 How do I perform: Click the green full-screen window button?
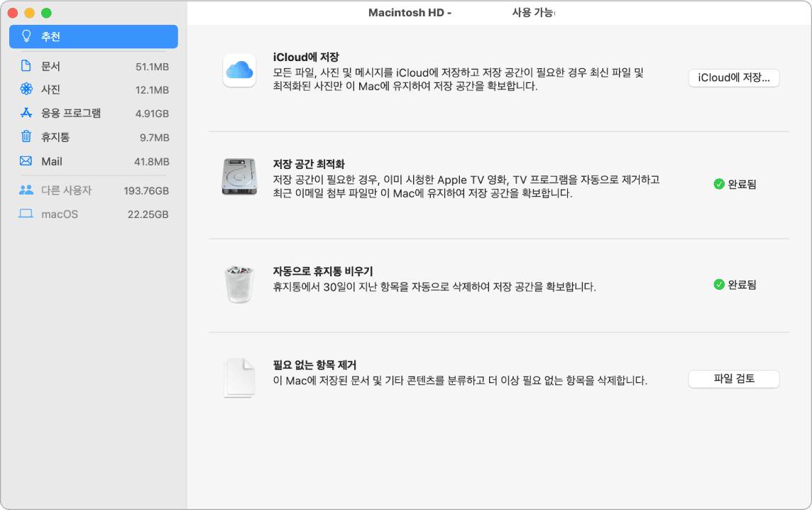point(46,13)
